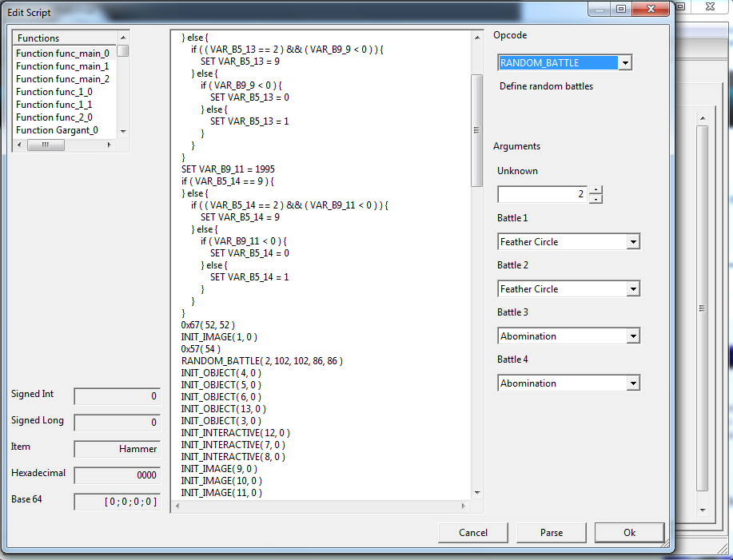Screen dimensions: 733x560
Task: Open the Opcode RANDOM_BATTLE dropdown
Action: [x=625, y=62]
